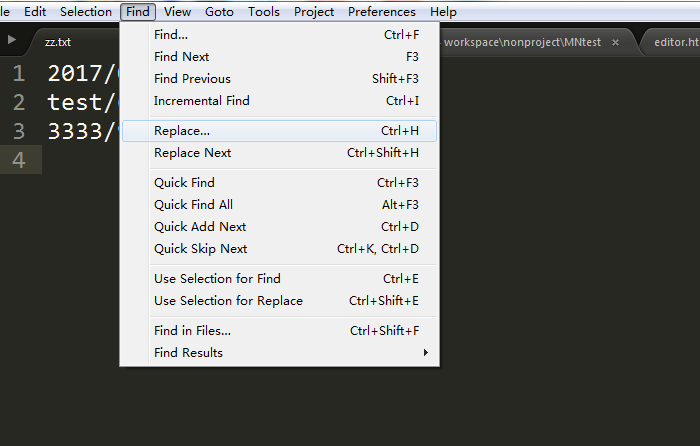The image size is (700, 446).
Task: Click line number 1 in gutter
Action: (18, 73)
